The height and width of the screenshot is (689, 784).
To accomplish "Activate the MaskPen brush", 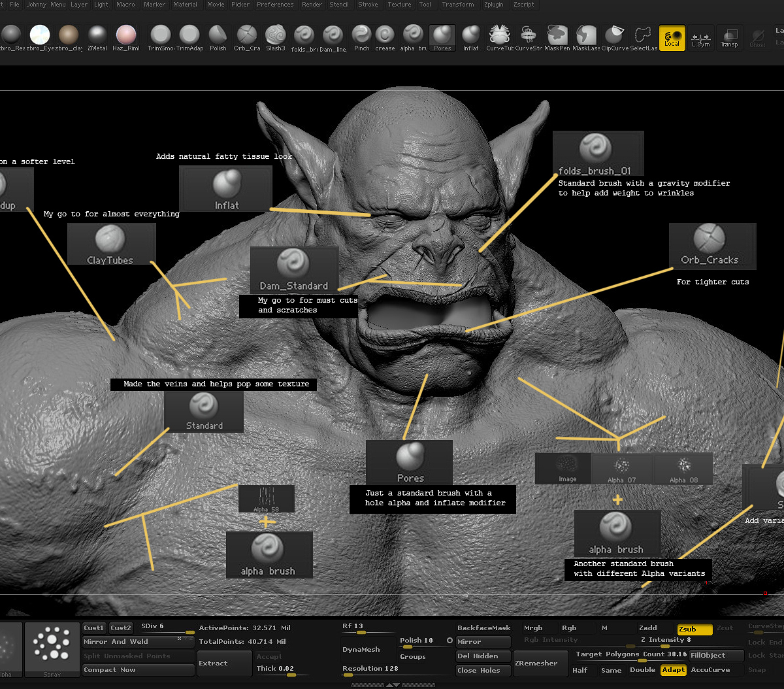I will point(557,38).
